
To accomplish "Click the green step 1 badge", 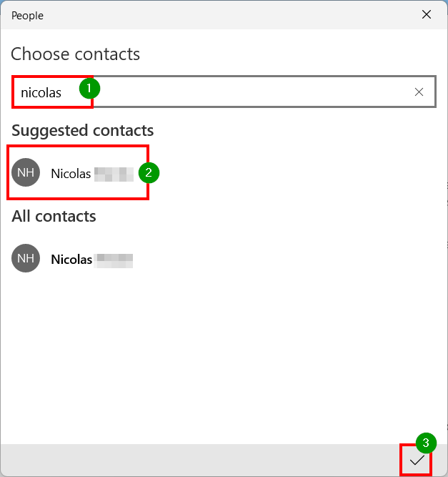I will 89,89.
